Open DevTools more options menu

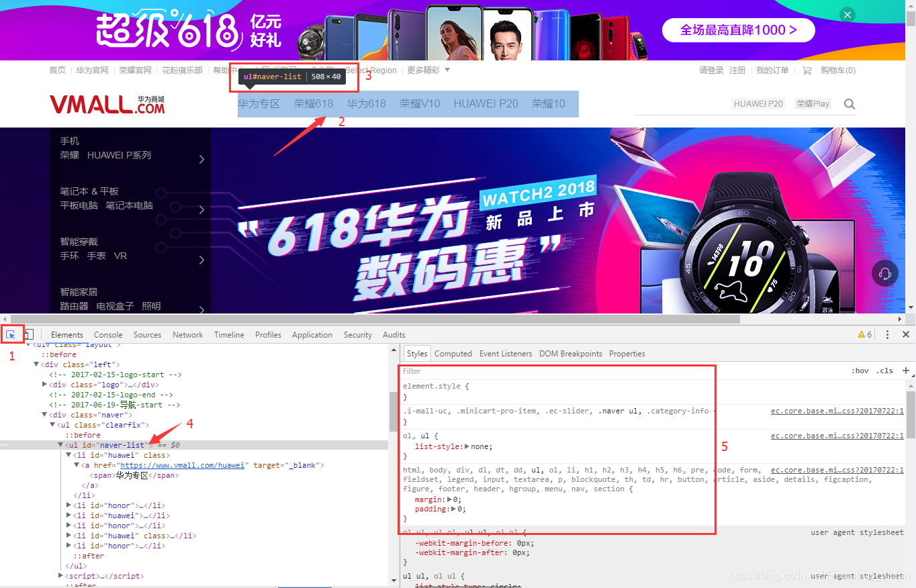click(x=887, y=334)
